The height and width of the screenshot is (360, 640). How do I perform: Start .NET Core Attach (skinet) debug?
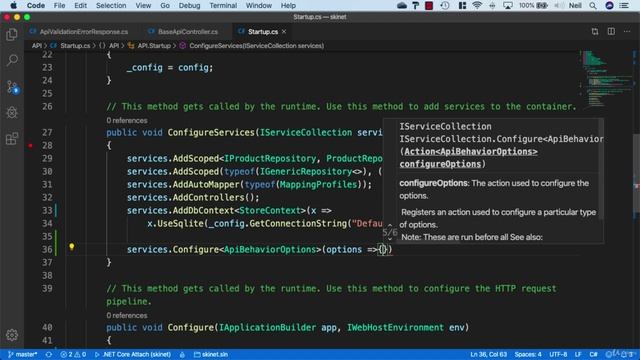133,354
